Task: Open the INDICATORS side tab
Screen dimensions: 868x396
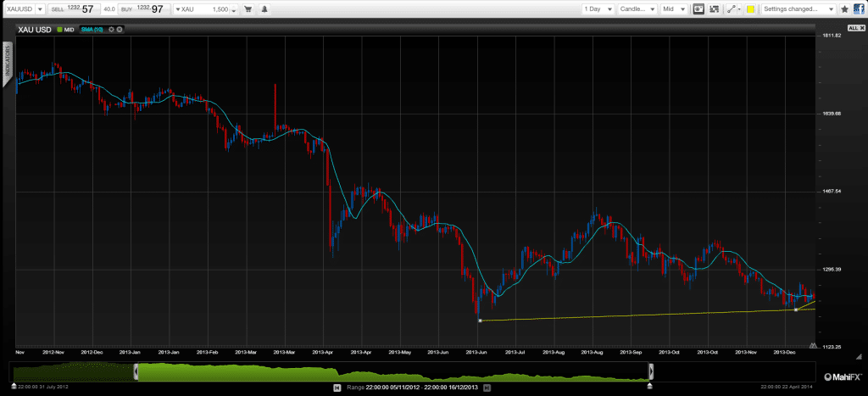Action: (7, 63)
